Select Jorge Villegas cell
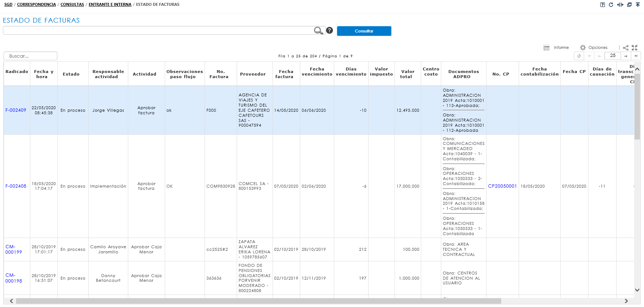Viewport: 644px width, 307px height. tap(108, 110)
